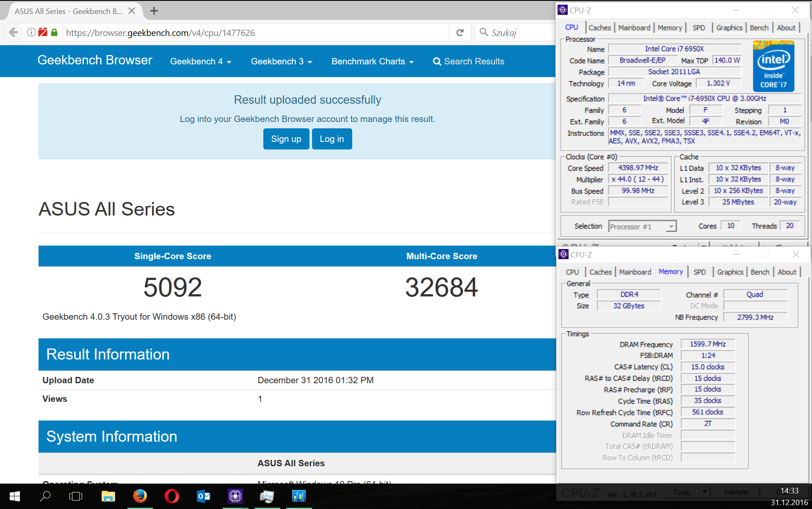This screenshot has height=509, width=812.
Task: Click the Single-Core Score value 5092
Action: pos(173,287)
